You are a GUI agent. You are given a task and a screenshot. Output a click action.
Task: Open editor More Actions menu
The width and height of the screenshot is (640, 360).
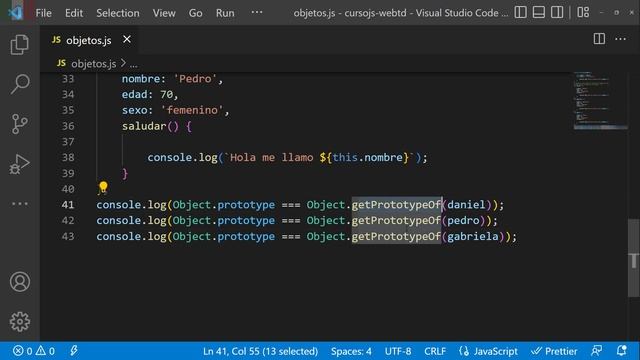[620, 39]
